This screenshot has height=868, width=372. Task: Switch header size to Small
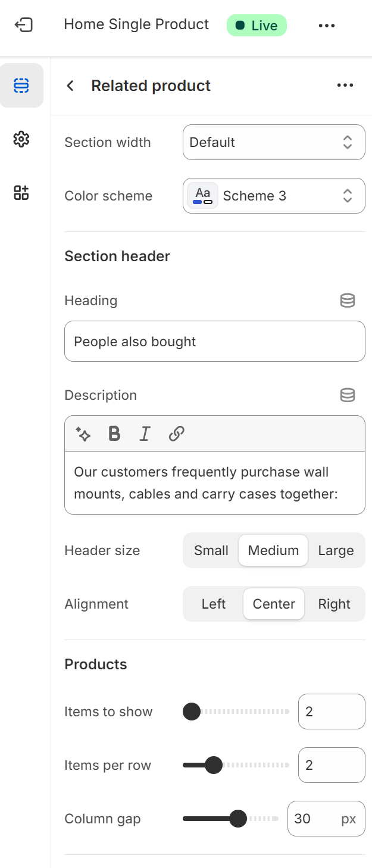tap(211, 550)
